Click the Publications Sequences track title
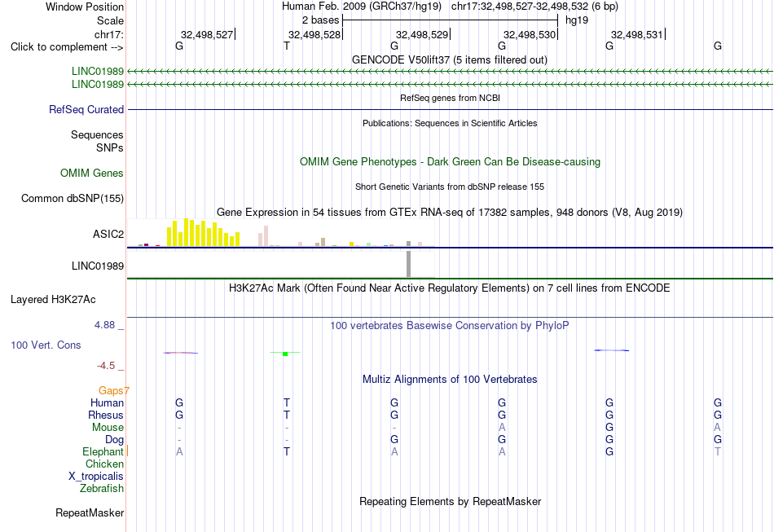 [x=450, y=123]
